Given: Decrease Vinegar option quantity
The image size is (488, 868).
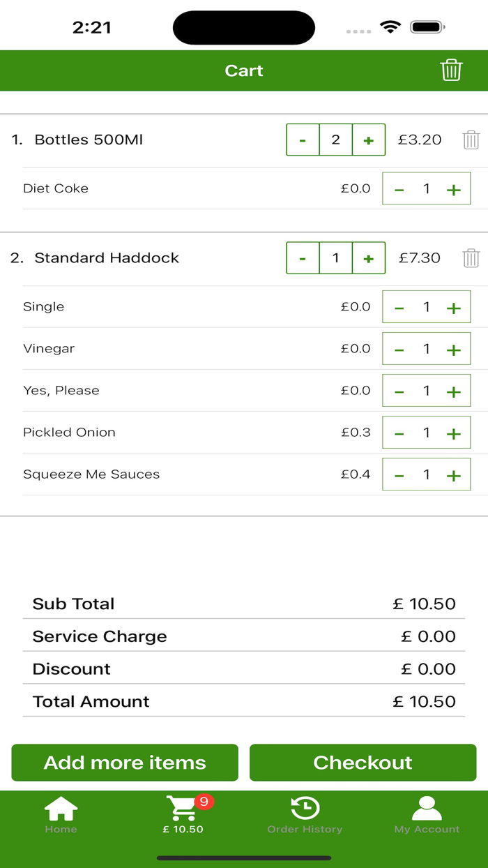Looking at the screenshot, I should 399,350.
